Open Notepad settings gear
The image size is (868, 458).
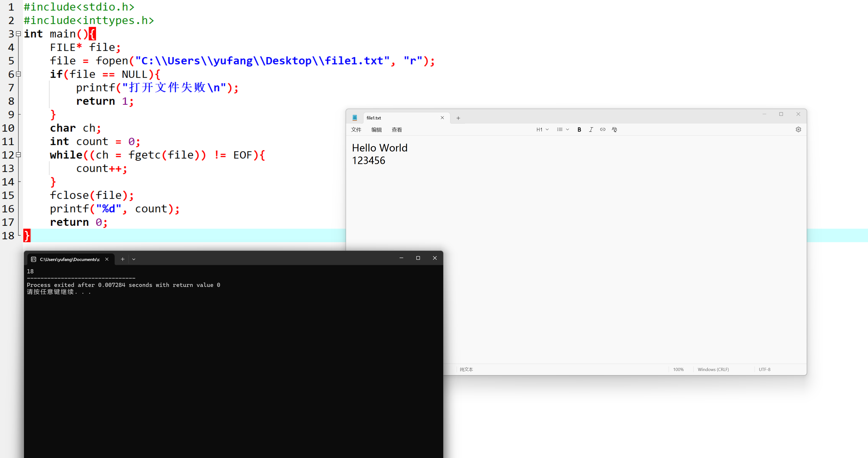pos(798,129)
